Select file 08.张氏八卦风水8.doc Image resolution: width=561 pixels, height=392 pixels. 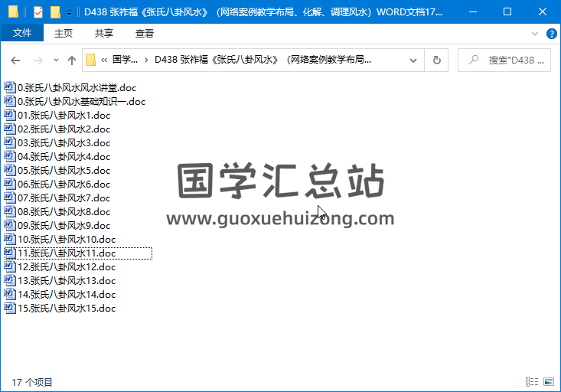tap(57, 211)
